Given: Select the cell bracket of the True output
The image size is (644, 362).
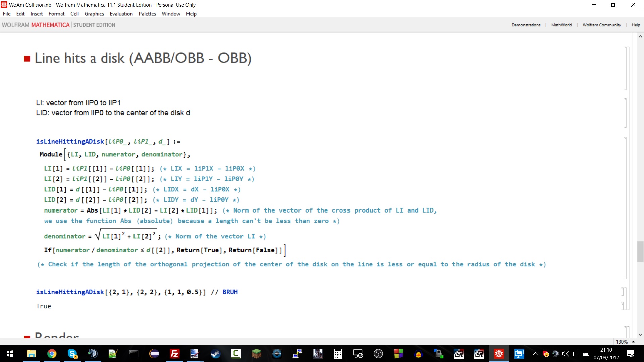Looking at the screenshot, I should click(623, 305).
